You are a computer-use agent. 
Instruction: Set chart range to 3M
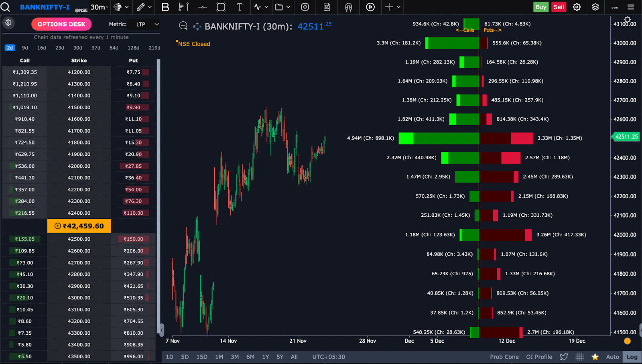coord(235,357)
